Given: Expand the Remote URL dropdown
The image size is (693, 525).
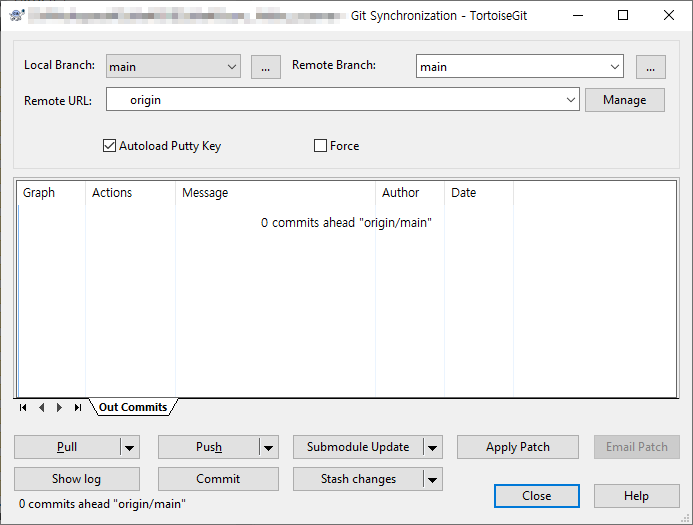Looking at the screenshot, I should pos(571,100).
